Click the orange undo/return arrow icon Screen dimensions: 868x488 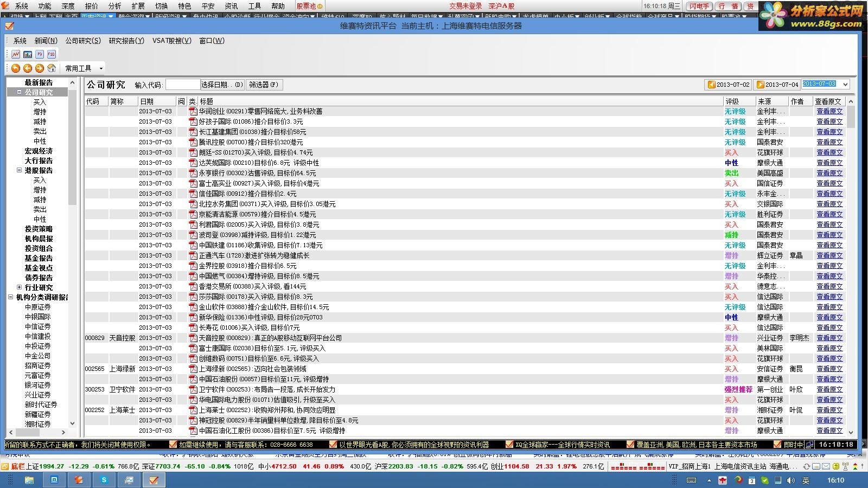click(16, 68)
